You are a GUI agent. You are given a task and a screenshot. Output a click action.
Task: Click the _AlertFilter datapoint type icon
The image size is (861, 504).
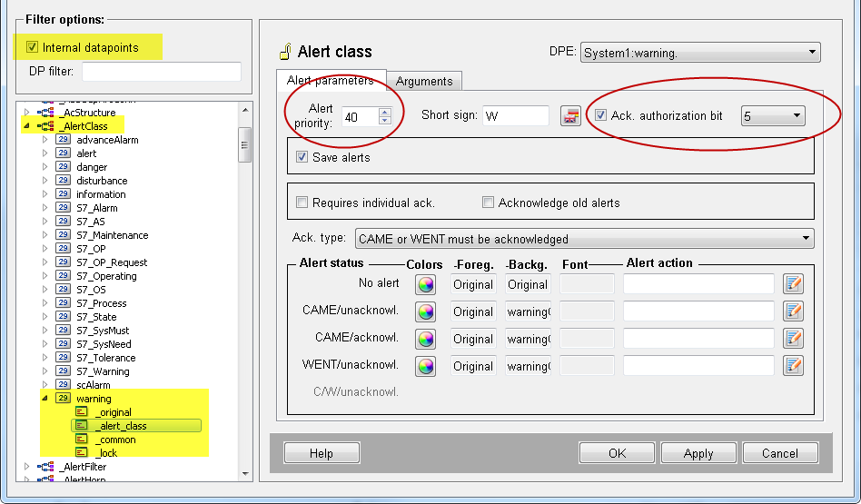(x=45, y=467)
